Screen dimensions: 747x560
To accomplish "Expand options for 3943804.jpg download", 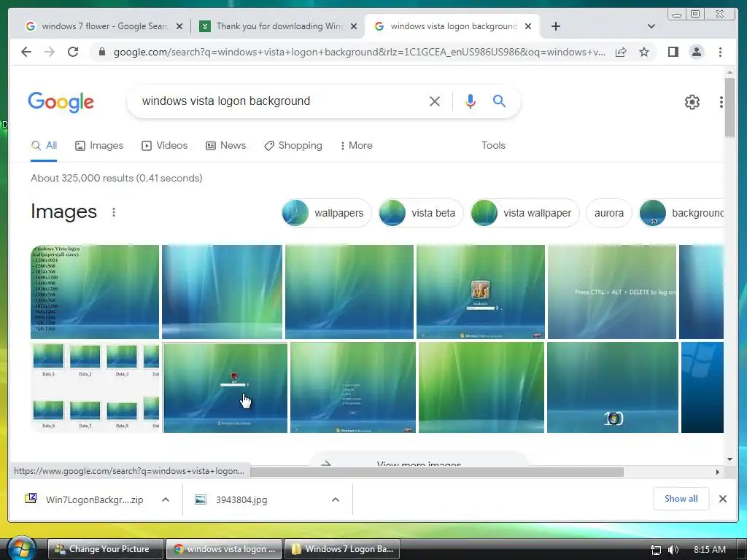I will tap(336, 499).
